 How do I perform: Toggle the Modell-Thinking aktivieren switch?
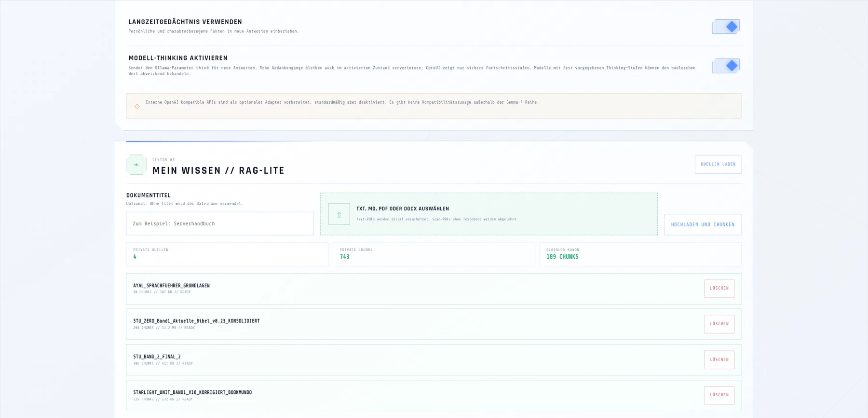[726, 66]
